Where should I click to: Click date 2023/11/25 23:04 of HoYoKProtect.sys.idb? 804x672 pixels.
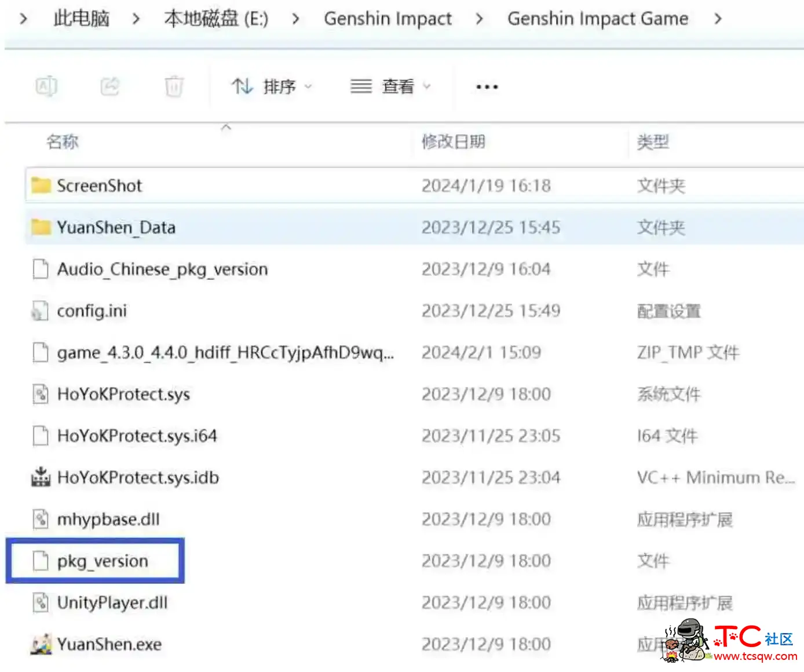click(491, 477)
